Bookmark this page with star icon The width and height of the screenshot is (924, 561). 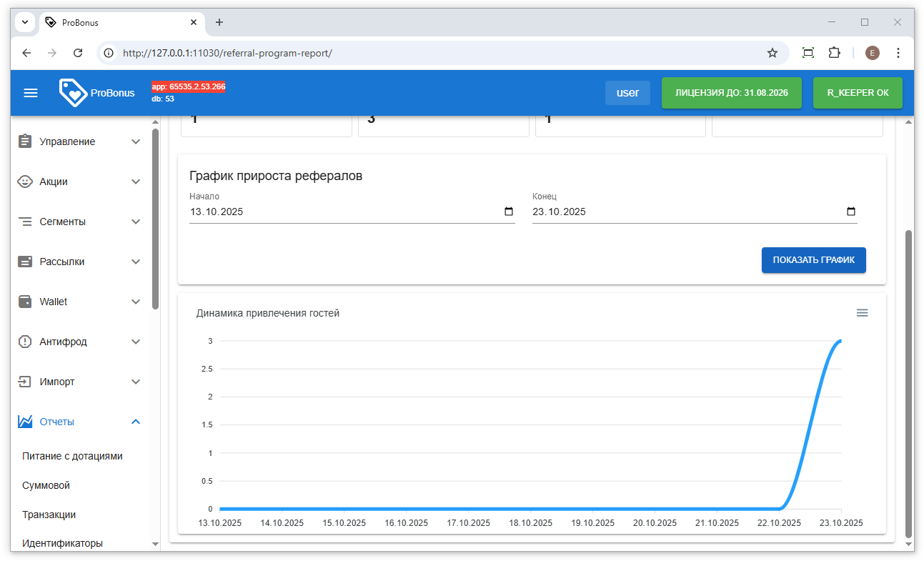[772, 53]
